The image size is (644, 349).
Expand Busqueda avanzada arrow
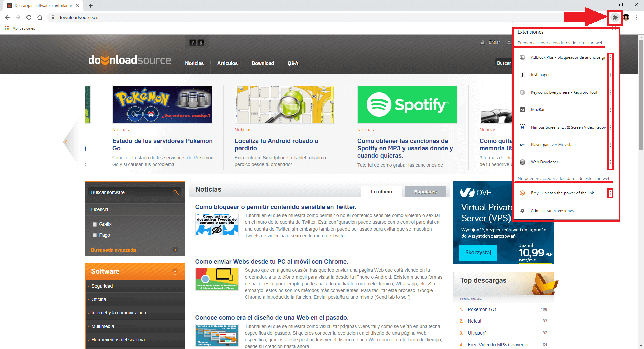[175, 250]
